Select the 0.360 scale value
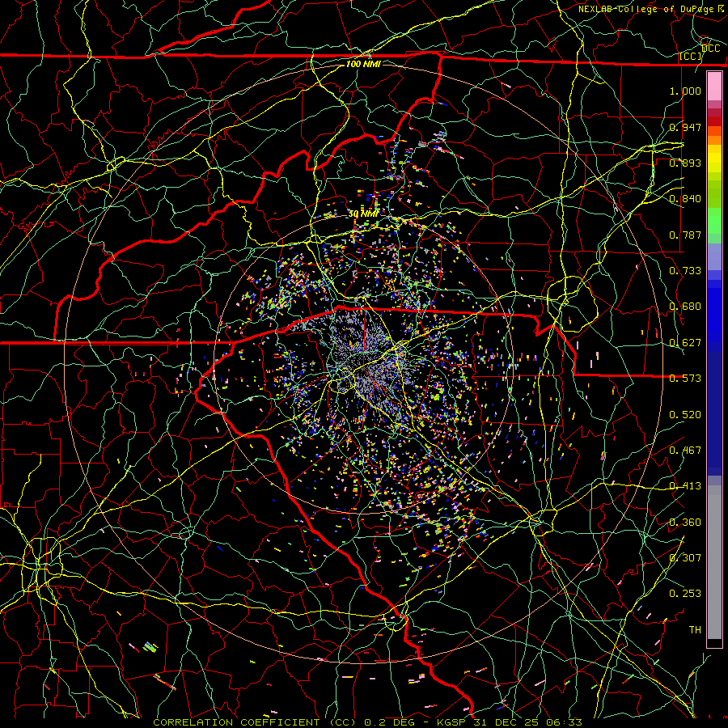 click(x=685, y=522)
